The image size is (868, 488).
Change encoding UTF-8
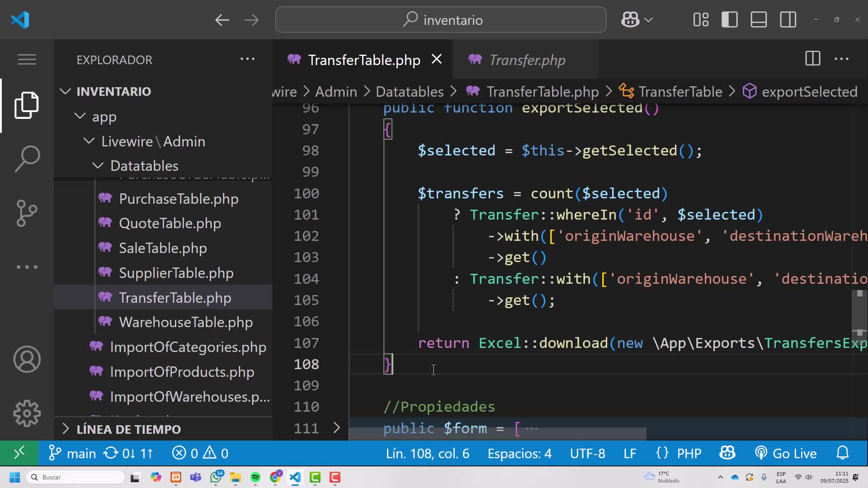point(587,453)
